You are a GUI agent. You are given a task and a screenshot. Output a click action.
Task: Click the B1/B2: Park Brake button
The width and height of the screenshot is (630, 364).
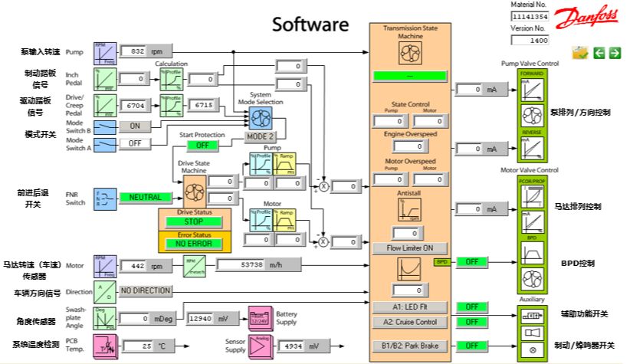pos(409,346)
